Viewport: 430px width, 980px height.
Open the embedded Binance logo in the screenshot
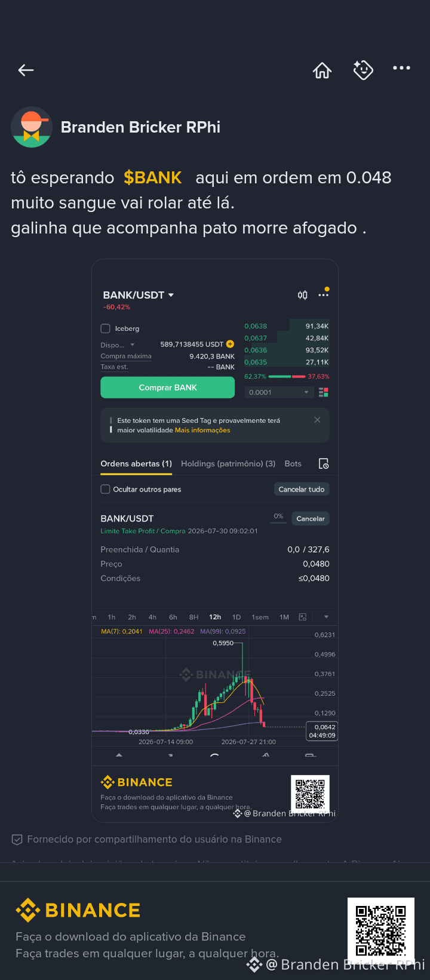[137, 782]
